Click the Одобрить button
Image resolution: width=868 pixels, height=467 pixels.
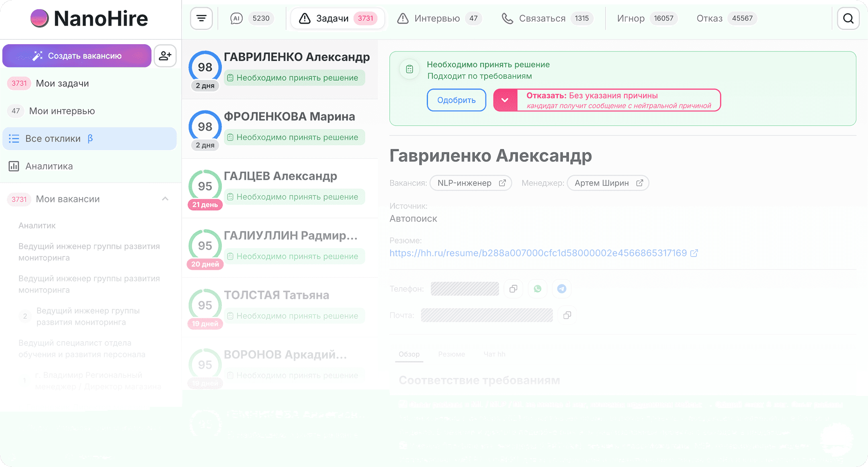pyautogui.click(x=456, y=100)
